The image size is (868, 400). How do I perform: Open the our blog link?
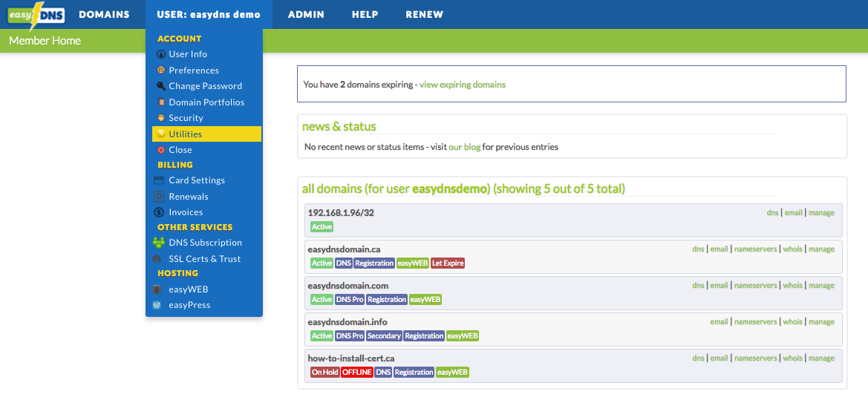pyautogui.click(x=465, y=147)
